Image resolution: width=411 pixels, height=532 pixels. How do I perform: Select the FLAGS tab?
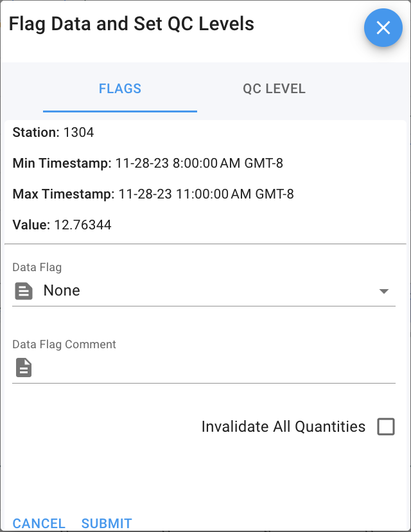119,89
